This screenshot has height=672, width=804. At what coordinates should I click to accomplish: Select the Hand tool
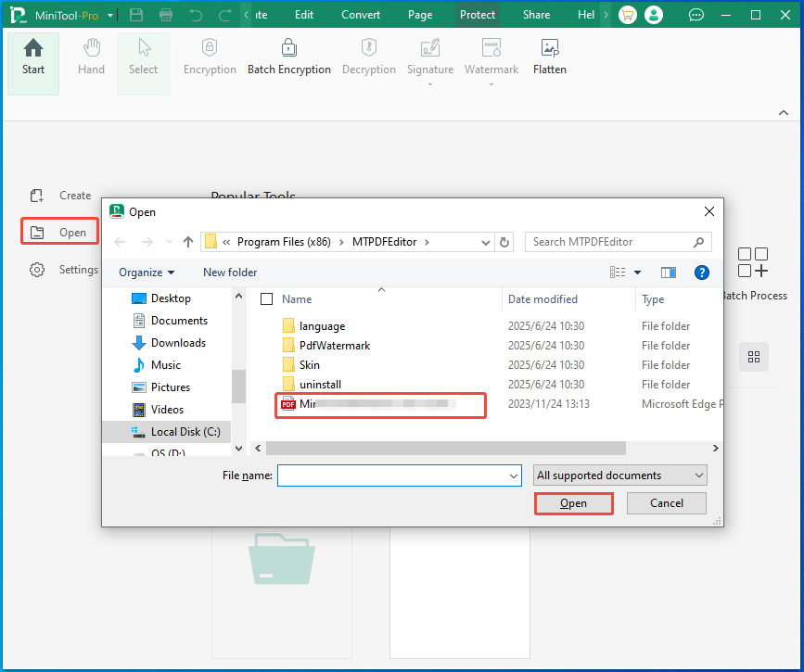[x=91, y=57]
